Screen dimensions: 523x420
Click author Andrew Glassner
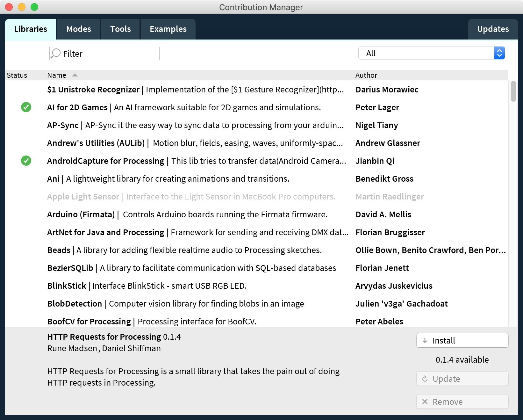click(x=388, y=143)
